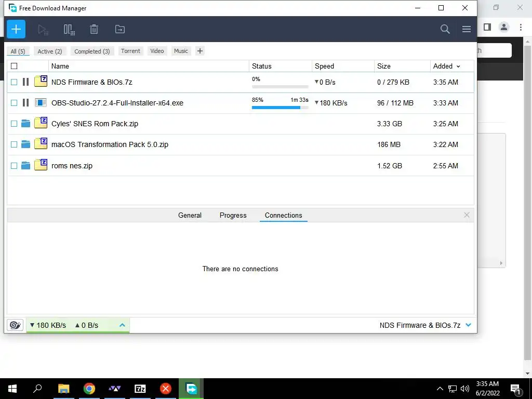Check the box for roms nes.zip
This screenshot has height=399, width=532.
click(x=14, y=166)
